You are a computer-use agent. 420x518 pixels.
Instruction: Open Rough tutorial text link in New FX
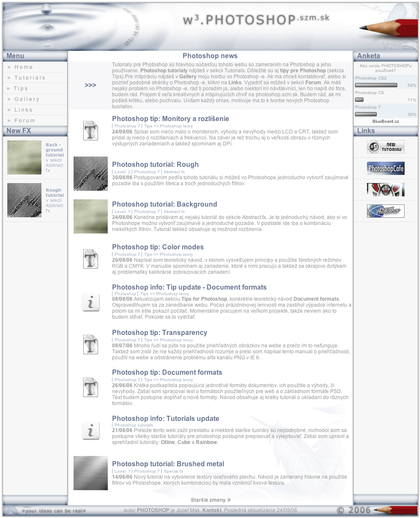55,193
